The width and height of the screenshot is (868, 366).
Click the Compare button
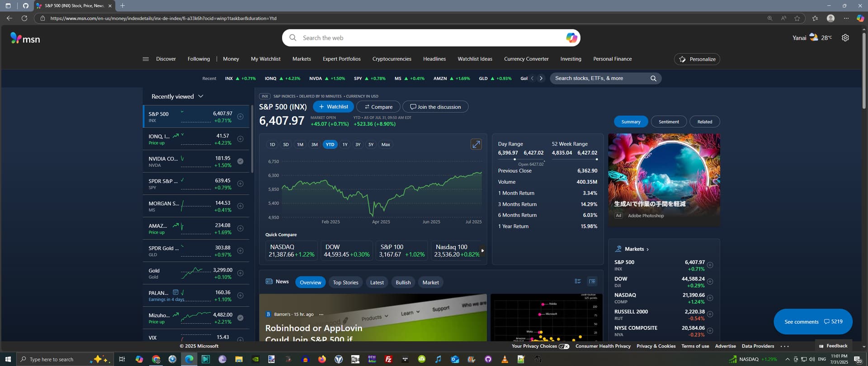378,107
